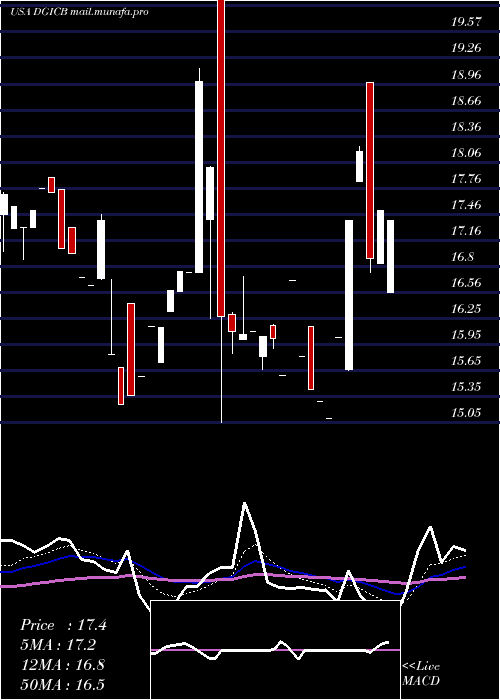Click the 18.06 price axis label
Image resolution: width=500 pixels, height=700 pixels.
(x=466, y=153)
